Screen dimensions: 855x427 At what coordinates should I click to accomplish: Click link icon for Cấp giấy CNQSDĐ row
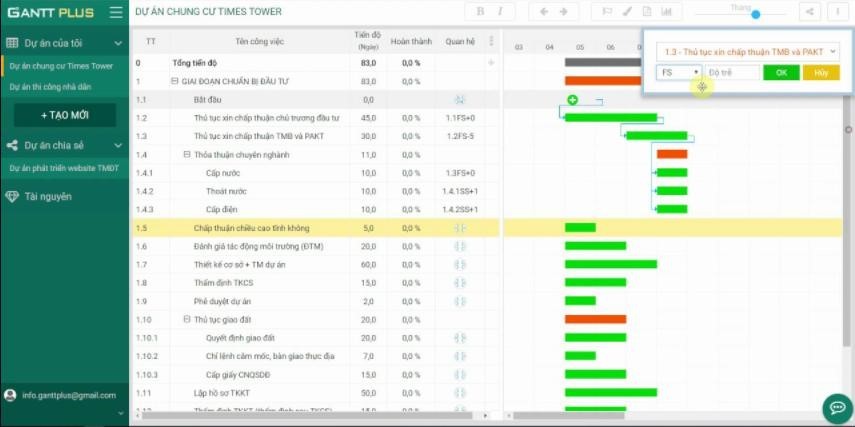coord(460,375)
